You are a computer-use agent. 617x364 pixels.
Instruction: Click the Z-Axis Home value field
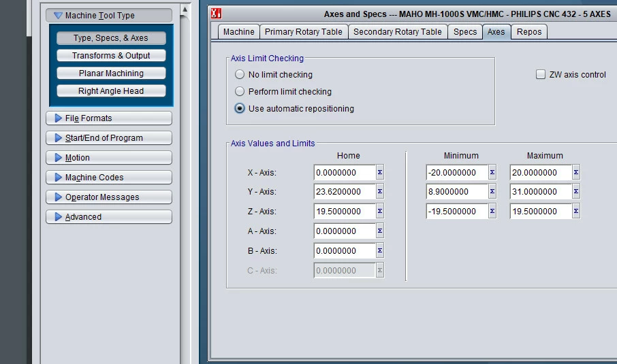click(x=345, y=211)
